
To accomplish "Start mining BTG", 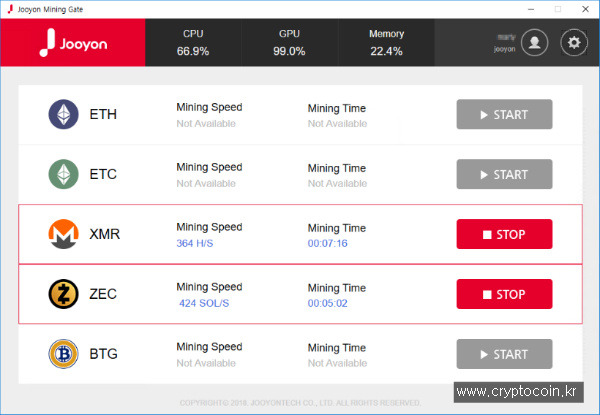I will 504,354.
